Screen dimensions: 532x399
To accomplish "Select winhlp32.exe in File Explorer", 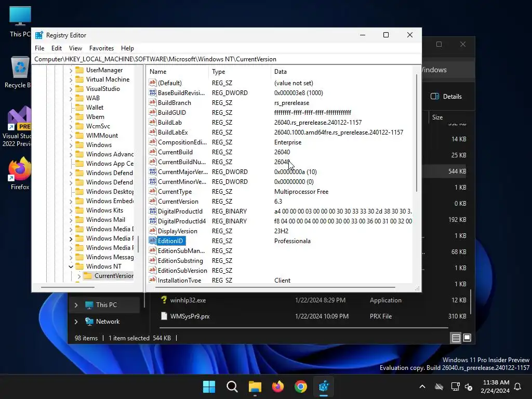I will pos(188,300).
